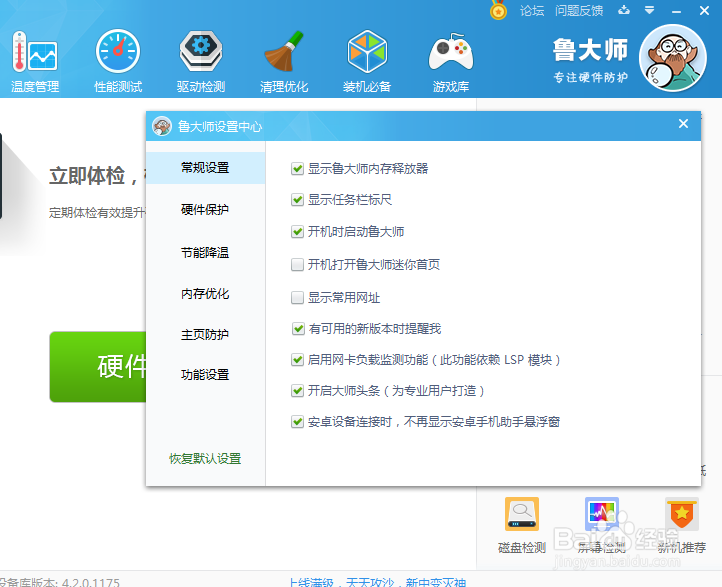Check 显示常用网址 option
This screenshot has height=587, width=722.
coord(297,297)
